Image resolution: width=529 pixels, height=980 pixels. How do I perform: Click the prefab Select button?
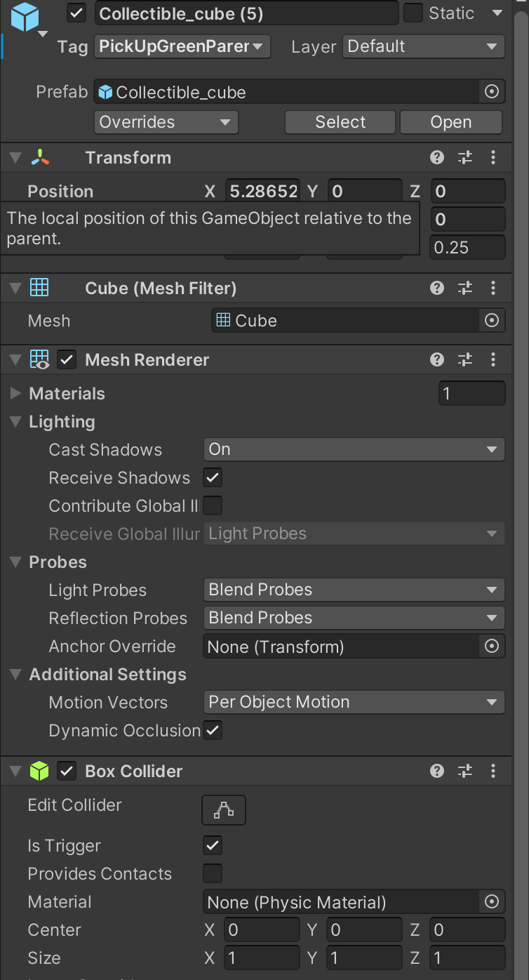[340, 122]
